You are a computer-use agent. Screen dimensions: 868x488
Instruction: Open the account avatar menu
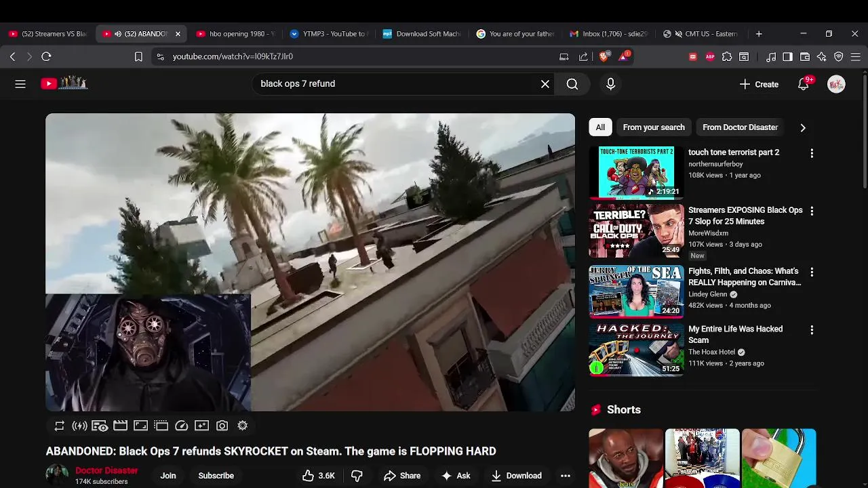[836, 84]
